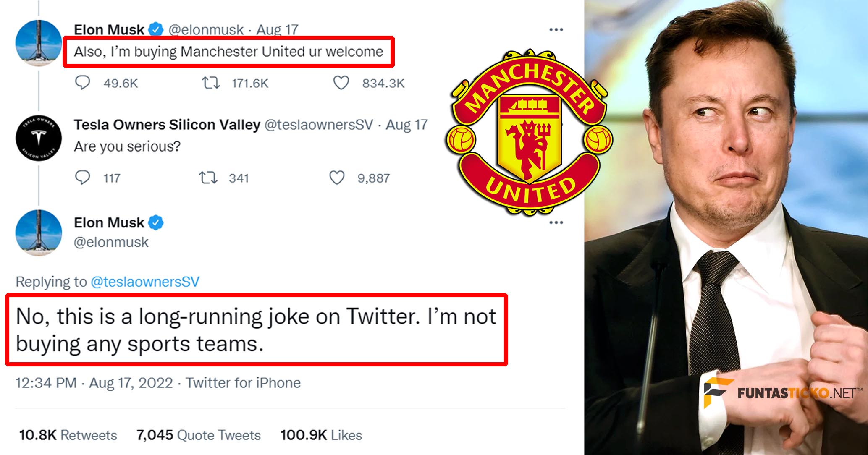Open more options on first tweet
The image size is (868, 455).
[556, 29]
